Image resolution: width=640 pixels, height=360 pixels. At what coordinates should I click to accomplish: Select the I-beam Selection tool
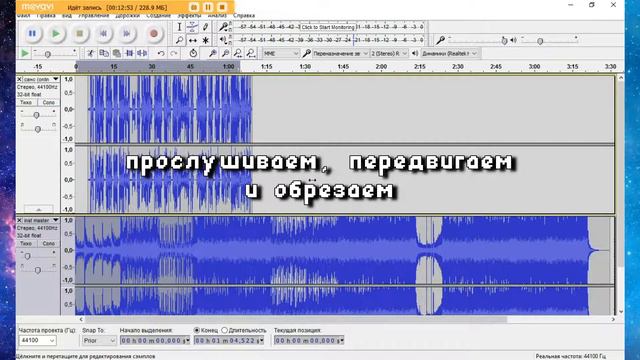point(179,27)
